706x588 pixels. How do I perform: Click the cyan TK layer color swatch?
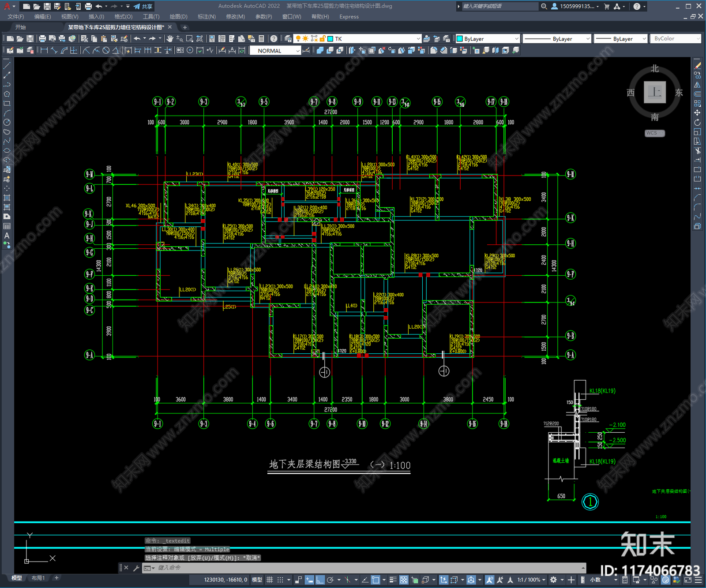330,39
